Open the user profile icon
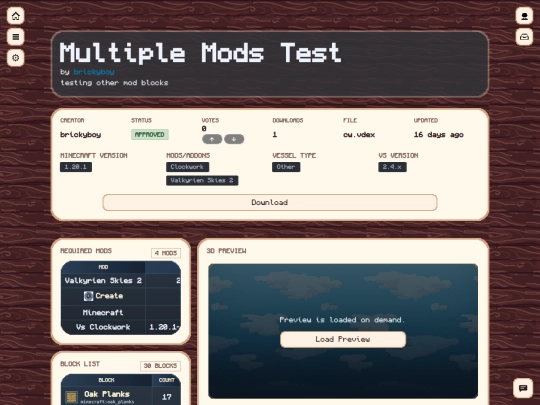540x405 pixels. pyautogui.click(x=524, y=16)
